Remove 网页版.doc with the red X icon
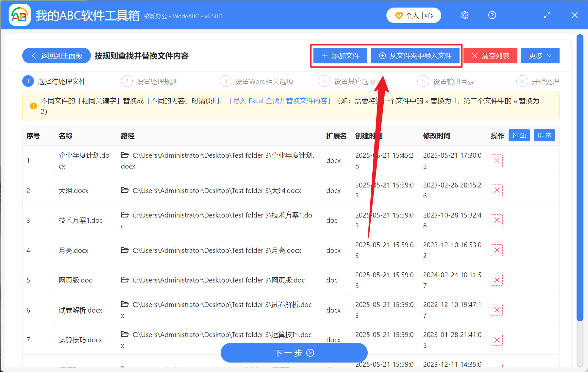The height and width of the screenshot is (372, 588). [496, 280]
